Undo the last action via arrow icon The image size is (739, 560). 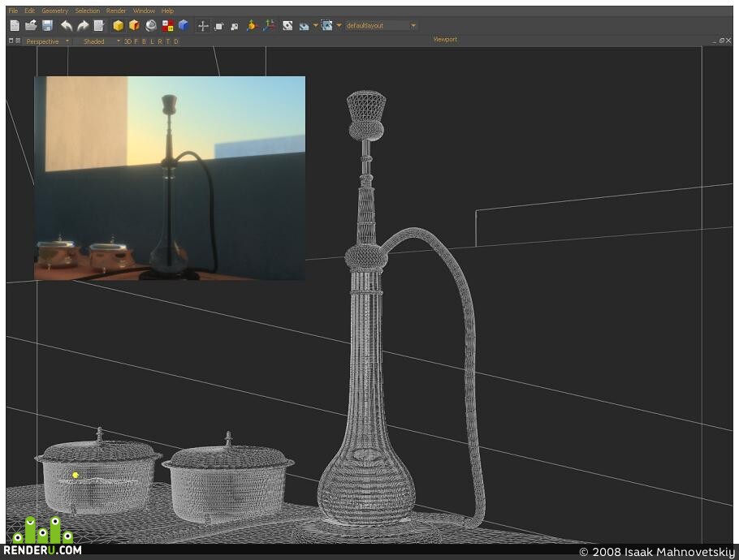(x=67, y=25)
